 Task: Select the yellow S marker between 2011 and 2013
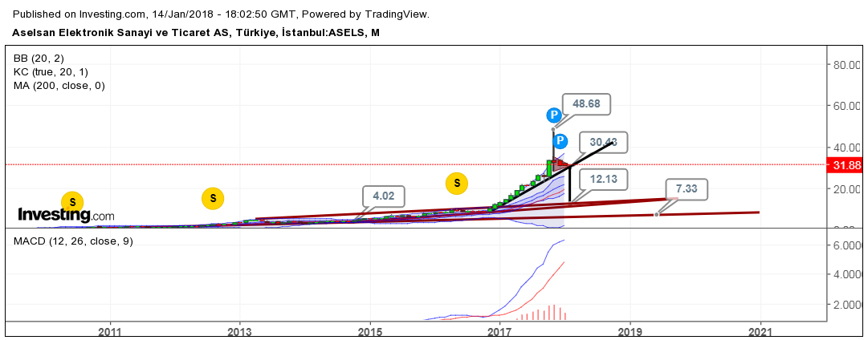click(213, 198)
